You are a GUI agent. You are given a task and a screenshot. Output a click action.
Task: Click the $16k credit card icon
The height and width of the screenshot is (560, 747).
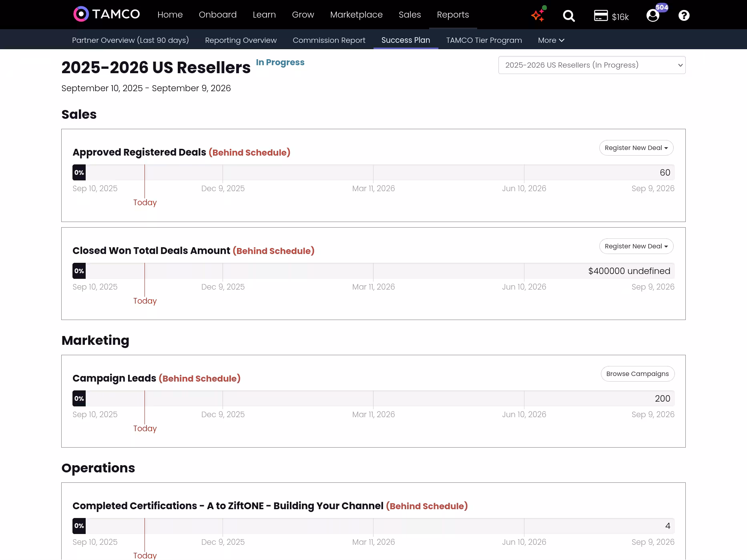pos(601,16)
